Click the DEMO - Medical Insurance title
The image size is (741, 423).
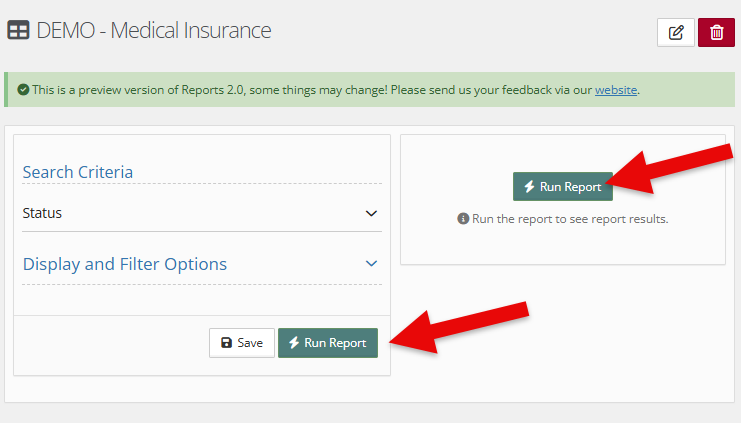coord(154,30)
